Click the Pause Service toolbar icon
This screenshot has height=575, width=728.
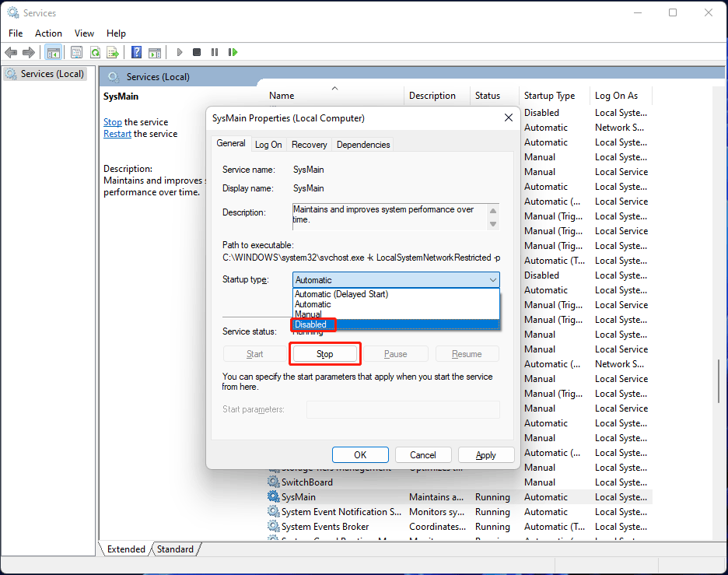coord(215,52)
